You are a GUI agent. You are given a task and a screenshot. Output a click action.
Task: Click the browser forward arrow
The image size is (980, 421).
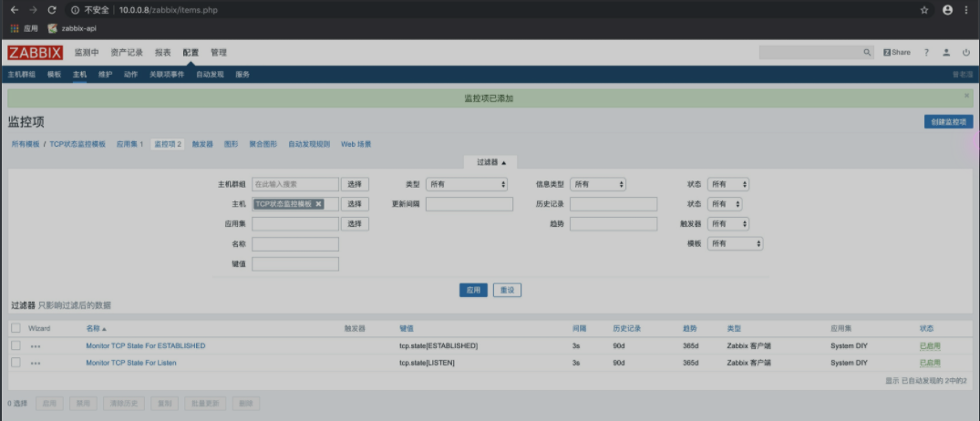tap(33, 10)
